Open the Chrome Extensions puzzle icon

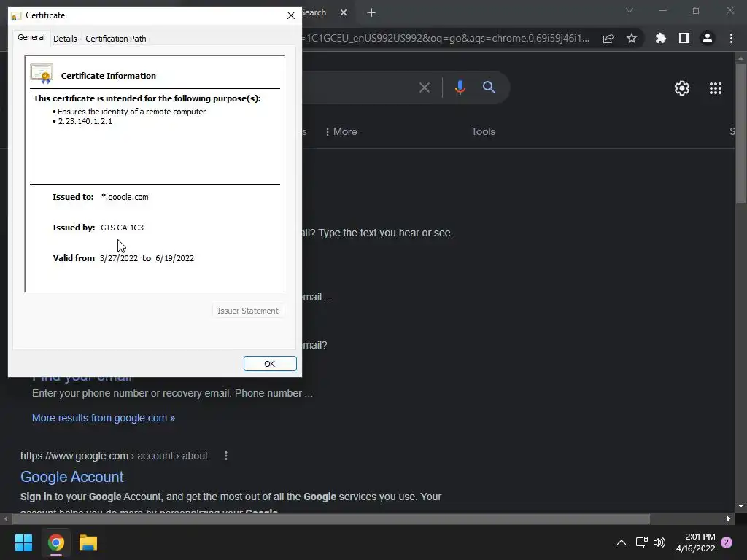point(661,38)
